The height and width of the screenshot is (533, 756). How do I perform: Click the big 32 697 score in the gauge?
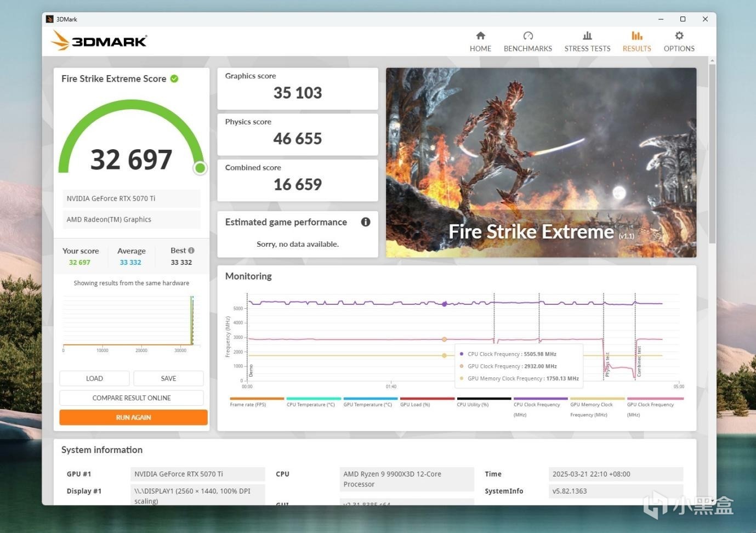131,160
